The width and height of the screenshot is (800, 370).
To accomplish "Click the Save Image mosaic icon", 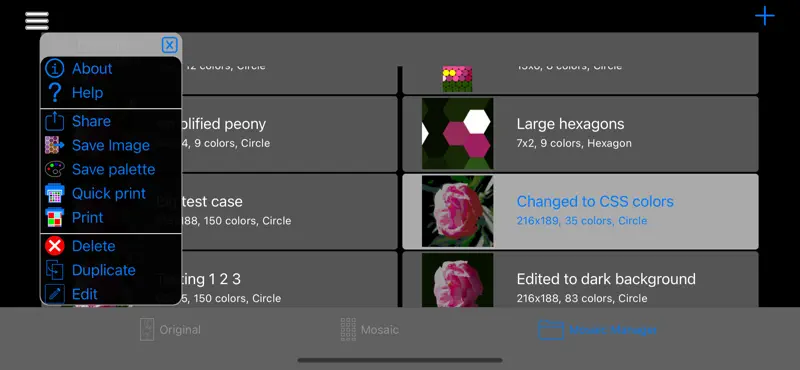I will coord(55,145).
